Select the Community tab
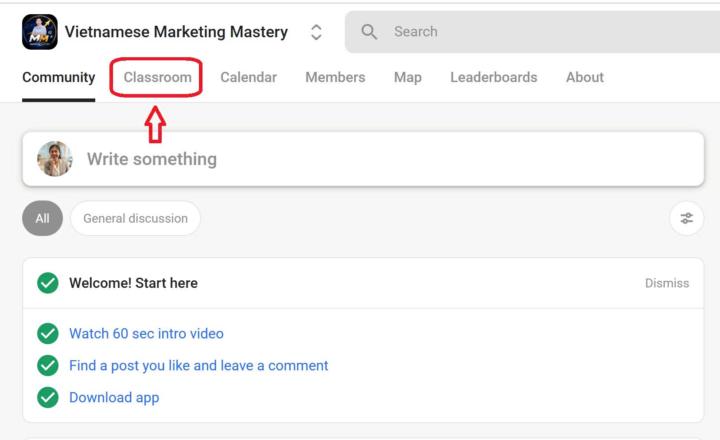The height and width of the screenshot is (440, 720). (x=59, y=77)
